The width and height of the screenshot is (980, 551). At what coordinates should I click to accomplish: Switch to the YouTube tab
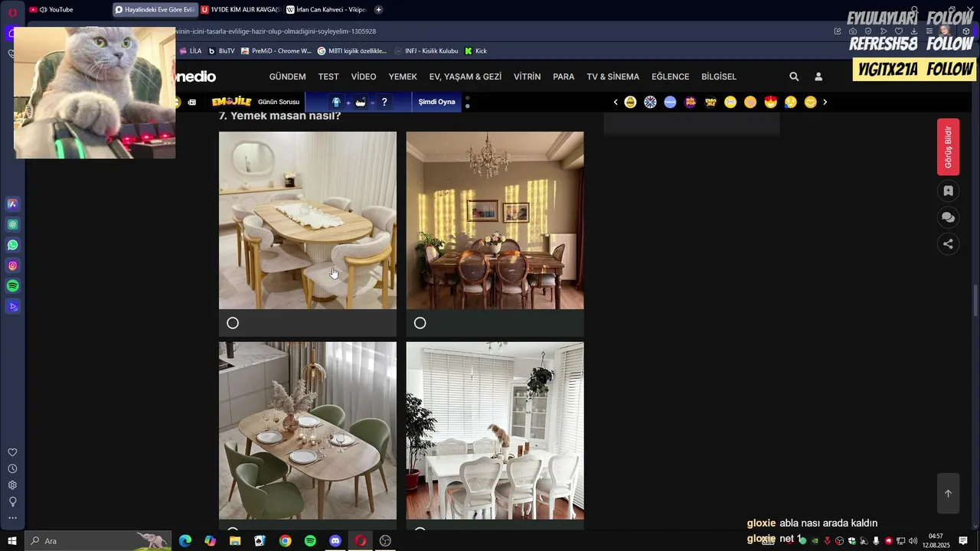[x=67, y=10]
